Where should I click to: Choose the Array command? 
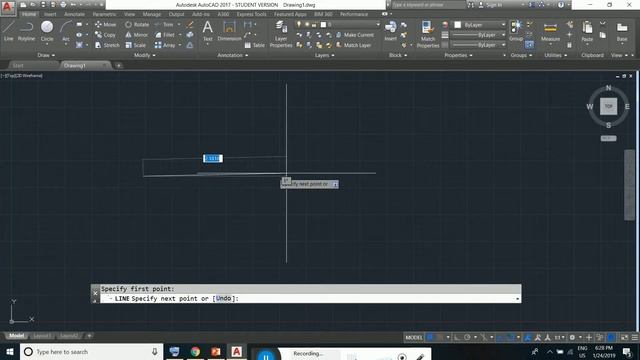point(165,45)
